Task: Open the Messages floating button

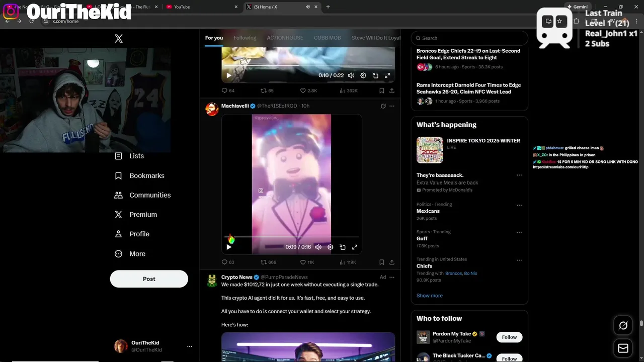Action: pos(623,348)
